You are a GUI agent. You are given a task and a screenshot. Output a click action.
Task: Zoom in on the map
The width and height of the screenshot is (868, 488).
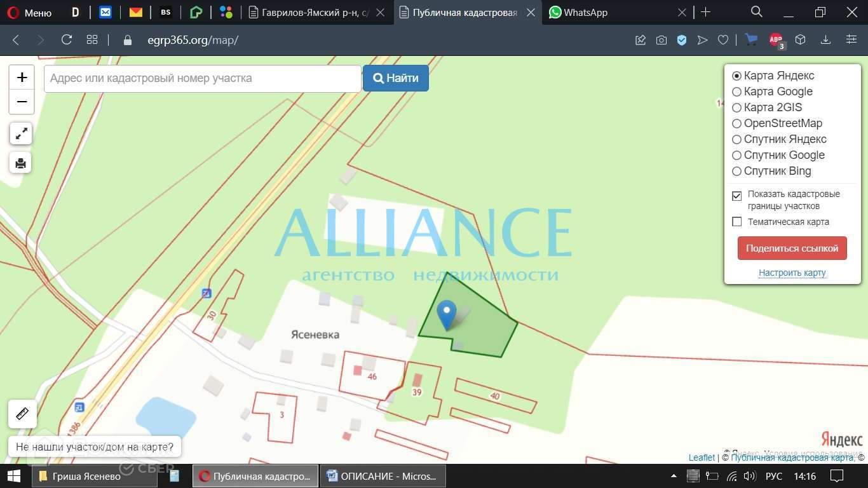click(x=22, y=78)
